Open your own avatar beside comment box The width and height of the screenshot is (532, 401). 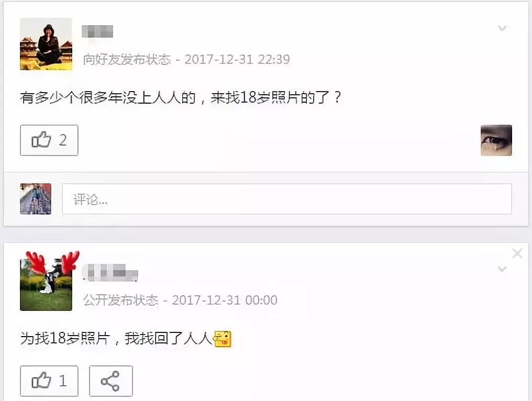36,199
